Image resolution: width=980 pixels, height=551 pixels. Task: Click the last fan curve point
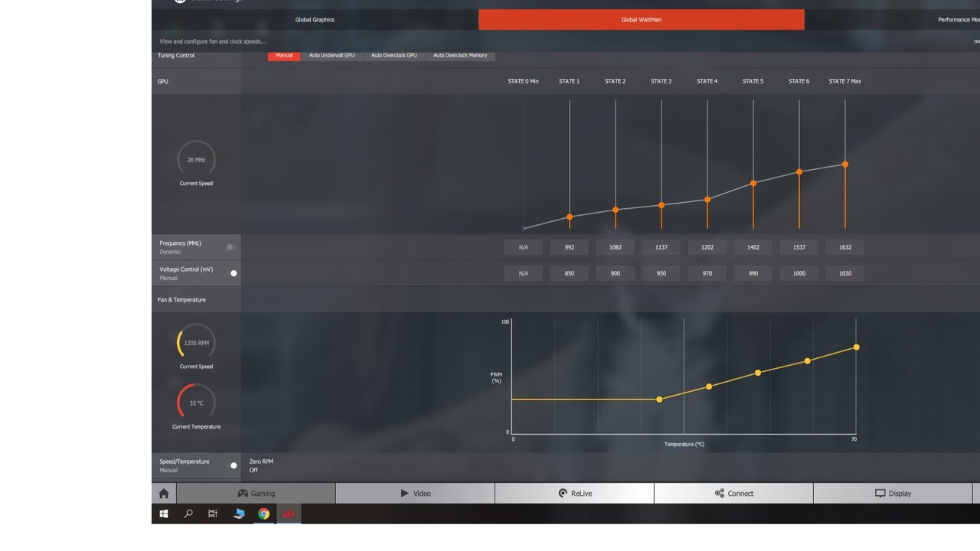pyautogui.click(x=856, y=347)
